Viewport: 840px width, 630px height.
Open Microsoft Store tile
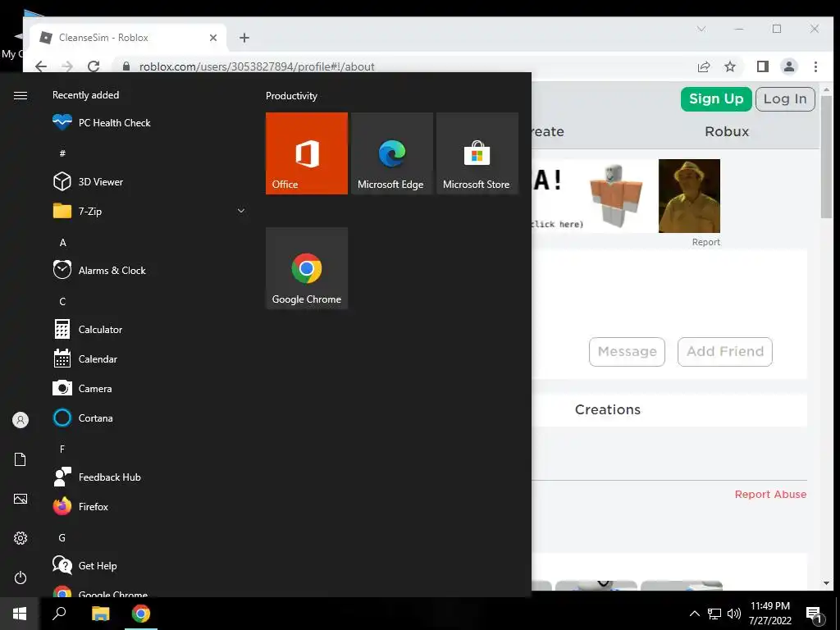477,153
